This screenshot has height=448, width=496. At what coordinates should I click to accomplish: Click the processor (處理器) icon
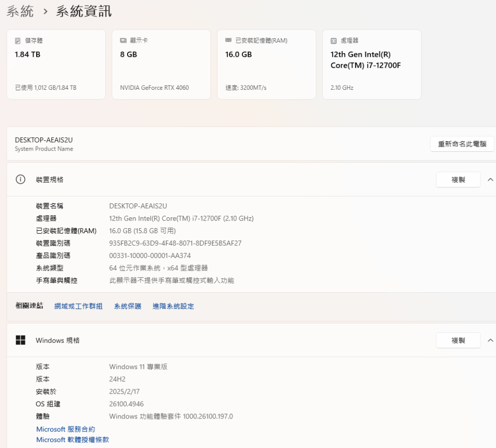[x=334, y=41]
